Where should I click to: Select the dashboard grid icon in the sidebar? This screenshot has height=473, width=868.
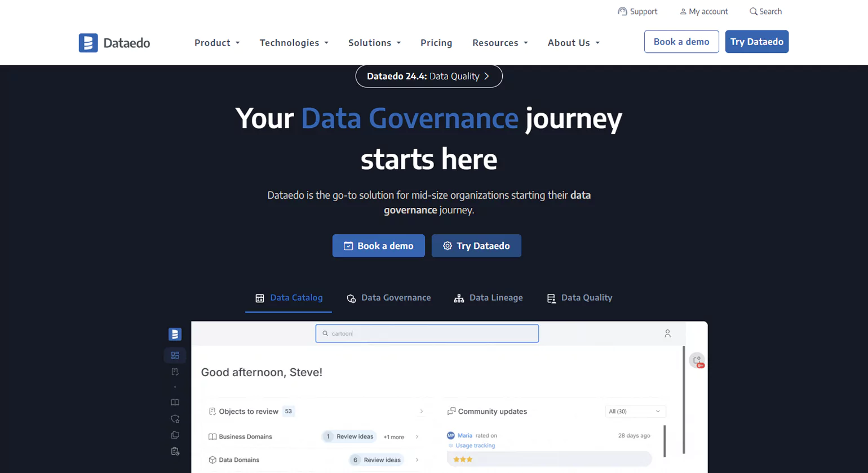[175, 355]
